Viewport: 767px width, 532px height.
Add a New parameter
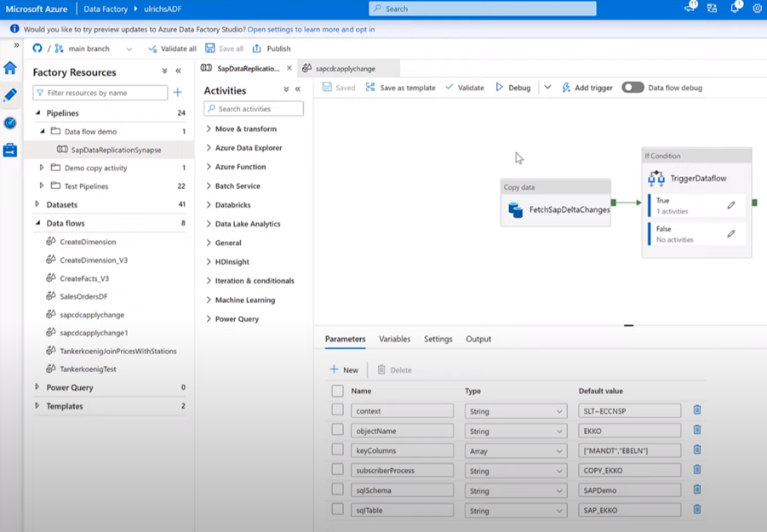pos(345,369)
